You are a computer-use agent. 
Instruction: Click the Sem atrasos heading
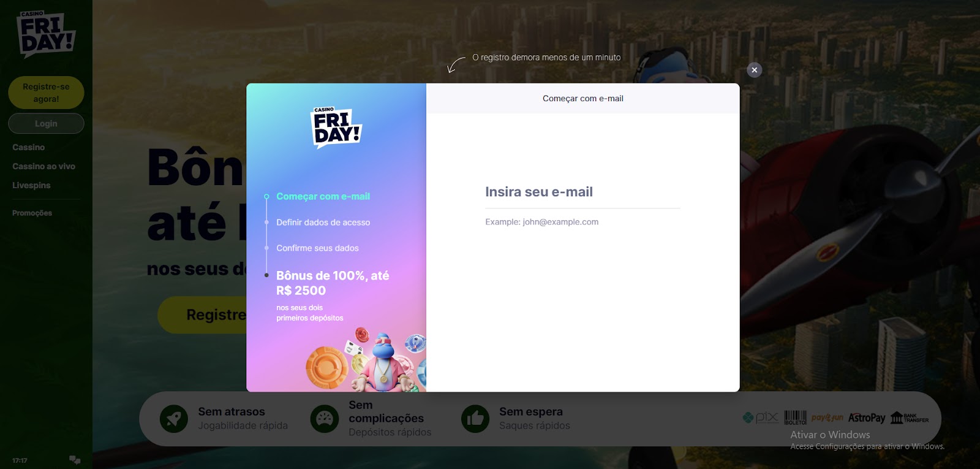point(232,412)
